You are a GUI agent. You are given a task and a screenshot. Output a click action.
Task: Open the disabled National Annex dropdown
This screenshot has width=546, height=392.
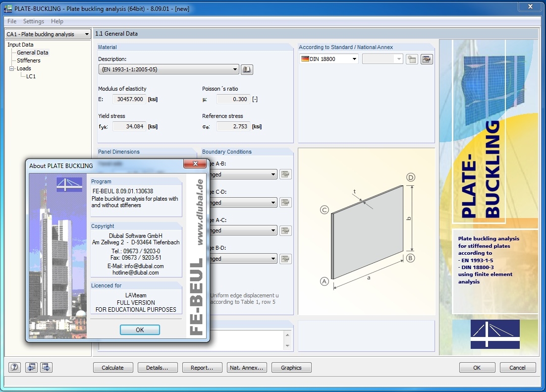[x=382, y=59]
